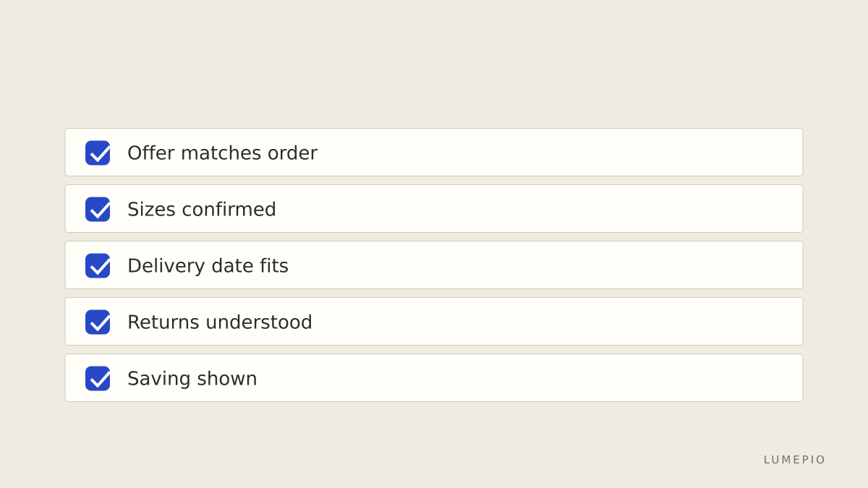Screen dimensions: 868x488
Task: Select the row card containing 'Offer matches order'
Action: [434, 153]
